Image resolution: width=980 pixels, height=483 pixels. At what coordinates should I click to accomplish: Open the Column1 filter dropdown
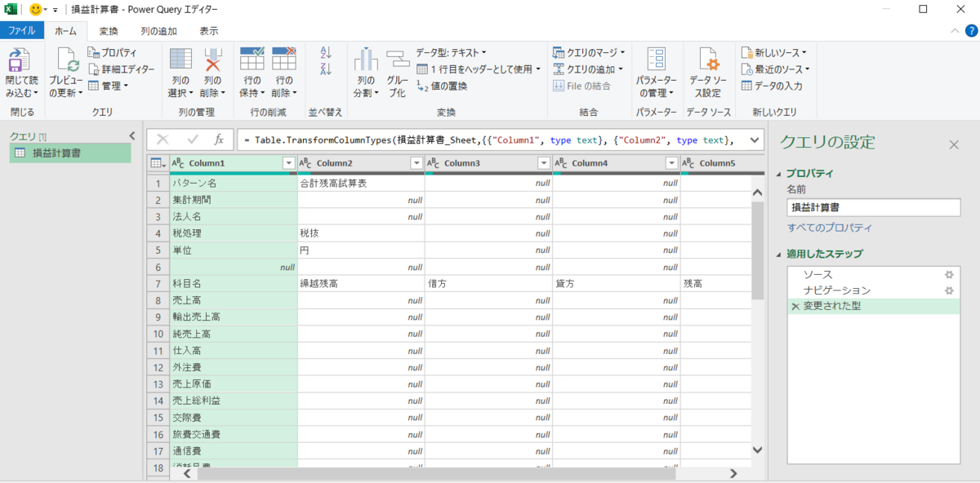[x=287, y=163]
